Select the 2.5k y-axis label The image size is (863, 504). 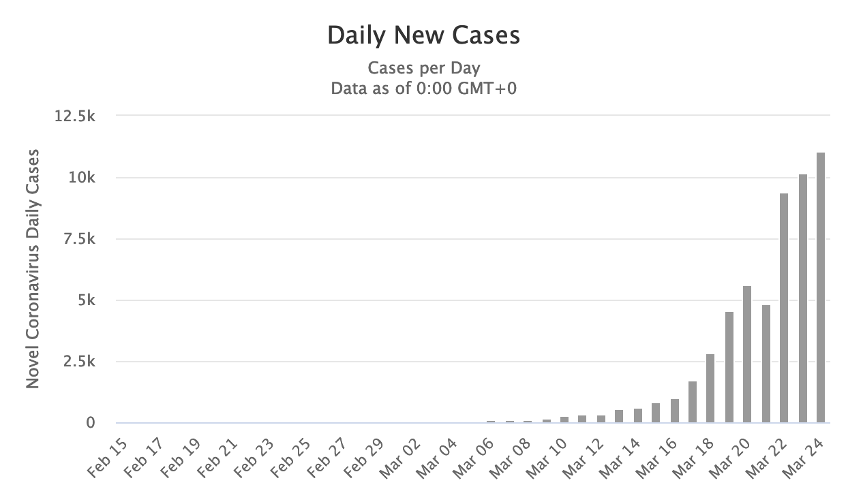pos(80,362)
